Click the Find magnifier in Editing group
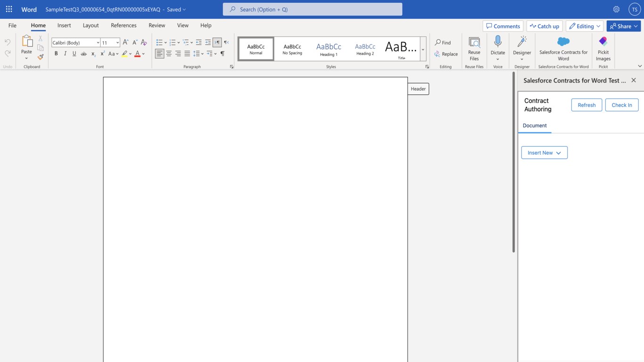644x362 pixels. tap(443, 42)
